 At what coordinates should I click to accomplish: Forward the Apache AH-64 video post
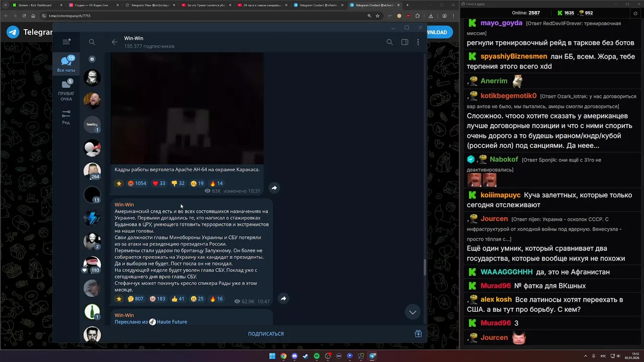(x=274, y=188)
